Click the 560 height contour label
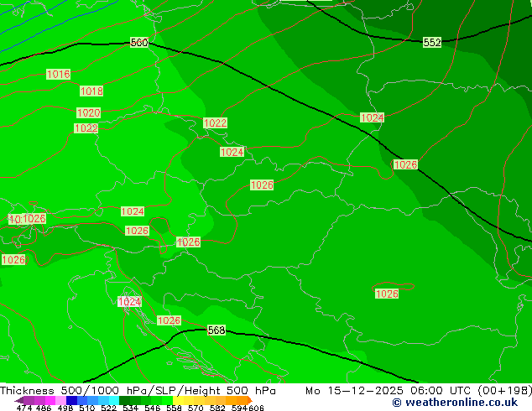The height and width of the screenshot is (411, 532). [x=139, y=43]
